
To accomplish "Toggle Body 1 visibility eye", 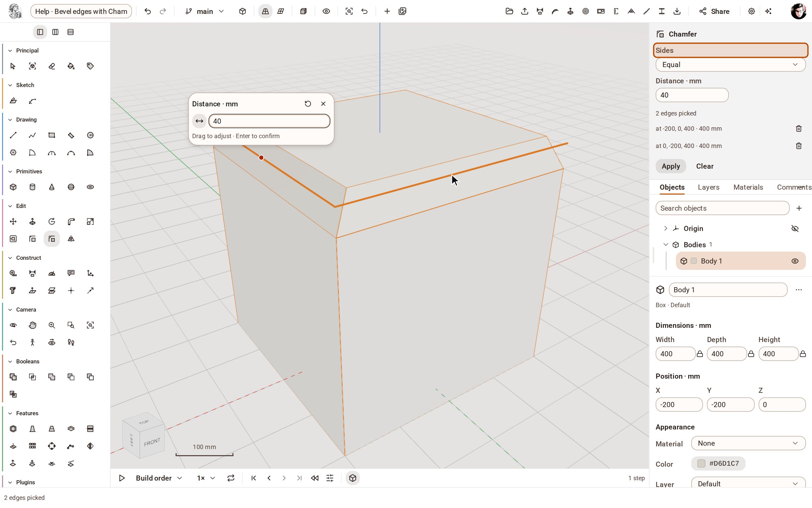I will (x=795, y=261).
